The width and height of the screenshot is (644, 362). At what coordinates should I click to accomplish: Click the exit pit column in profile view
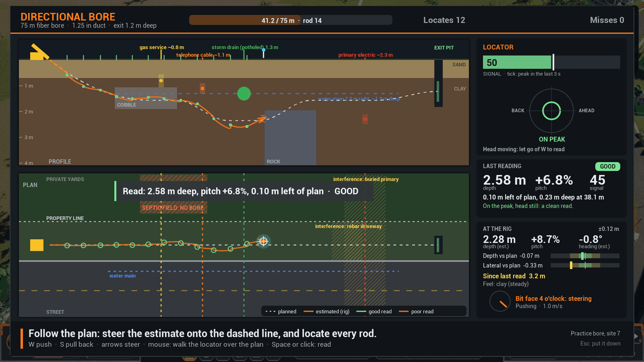pos(438,83)
